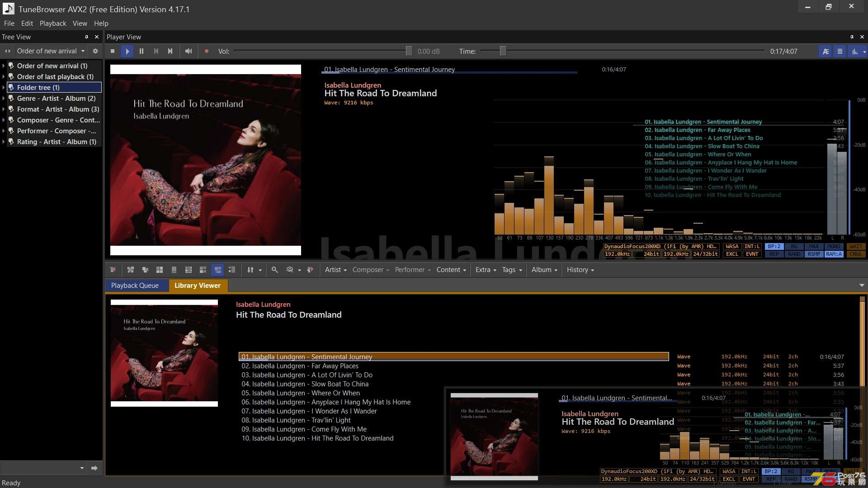868x488 pixels.
Task: Click the red record dot icon
Action: click(x=207, y=52)
